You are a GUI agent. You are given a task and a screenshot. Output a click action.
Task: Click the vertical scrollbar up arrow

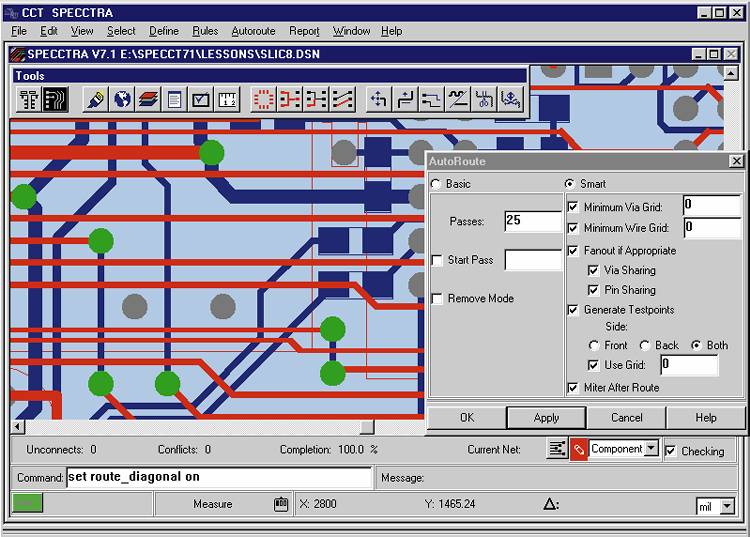coord(731,73)
